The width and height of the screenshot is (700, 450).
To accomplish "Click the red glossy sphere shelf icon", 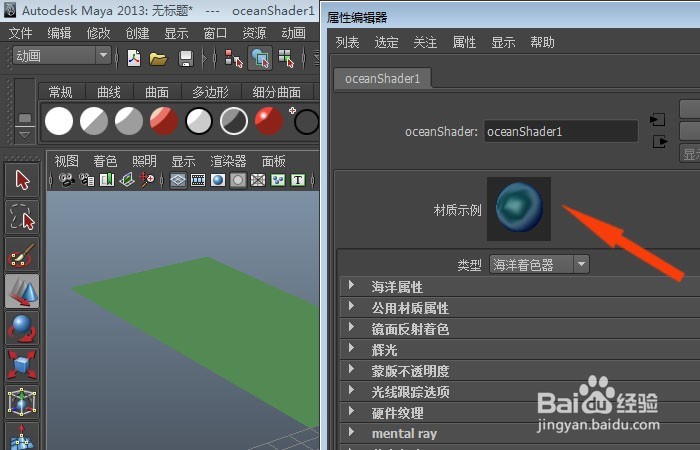I will (164, 121).
